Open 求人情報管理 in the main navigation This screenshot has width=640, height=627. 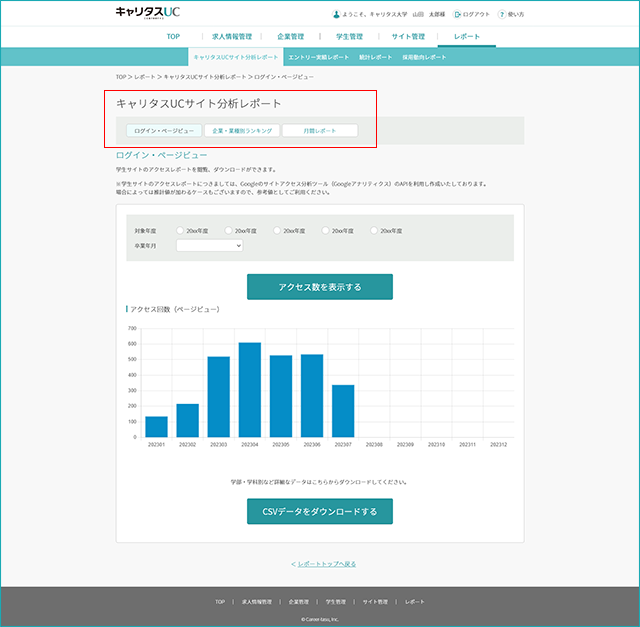pos(232,36)
